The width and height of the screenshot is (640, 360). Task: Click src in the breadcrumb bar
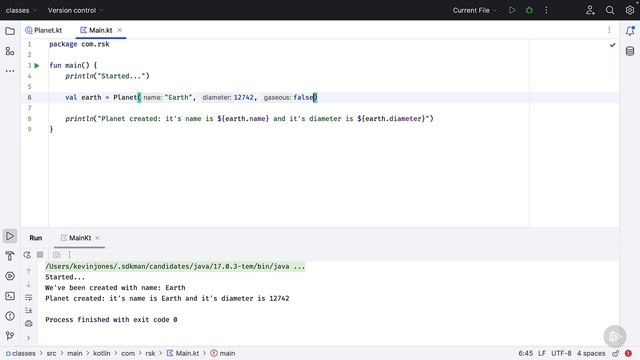(x=51, y=353)
